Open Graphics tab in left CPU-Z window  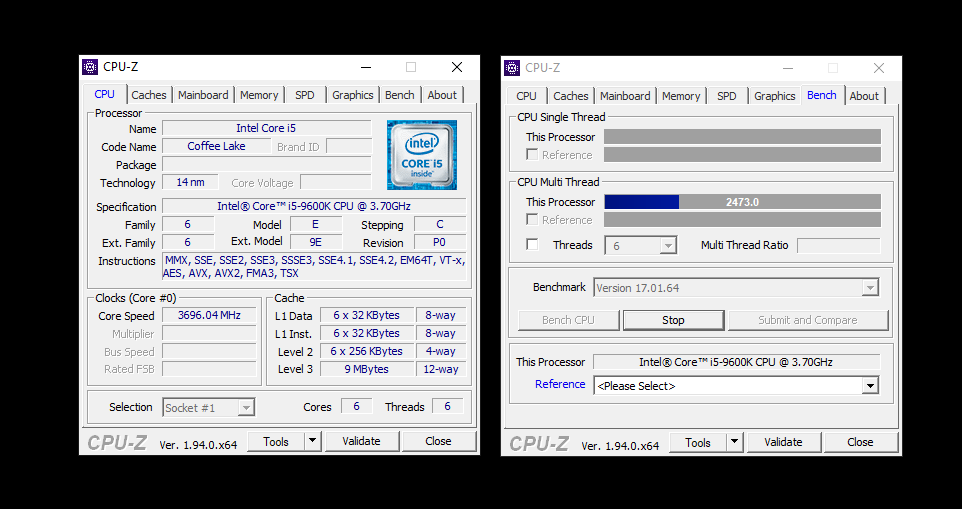[x=353, y=95]
